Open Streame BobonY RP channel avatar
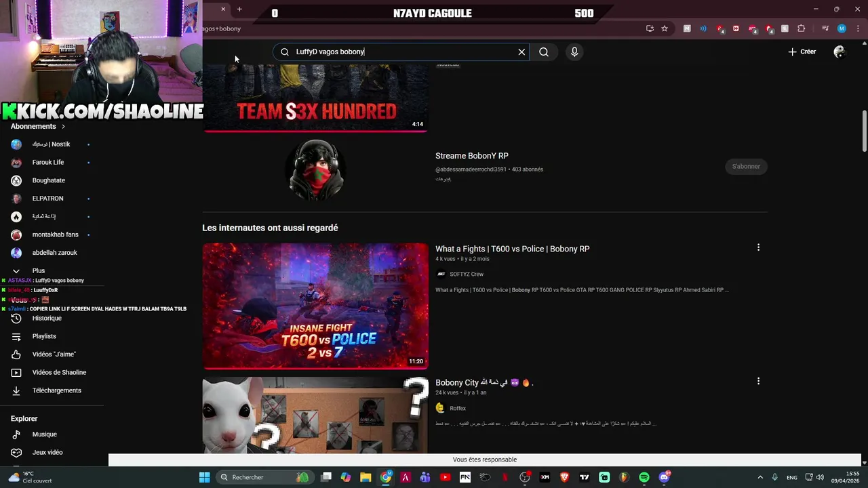868x488 pixels. [315, 170]
